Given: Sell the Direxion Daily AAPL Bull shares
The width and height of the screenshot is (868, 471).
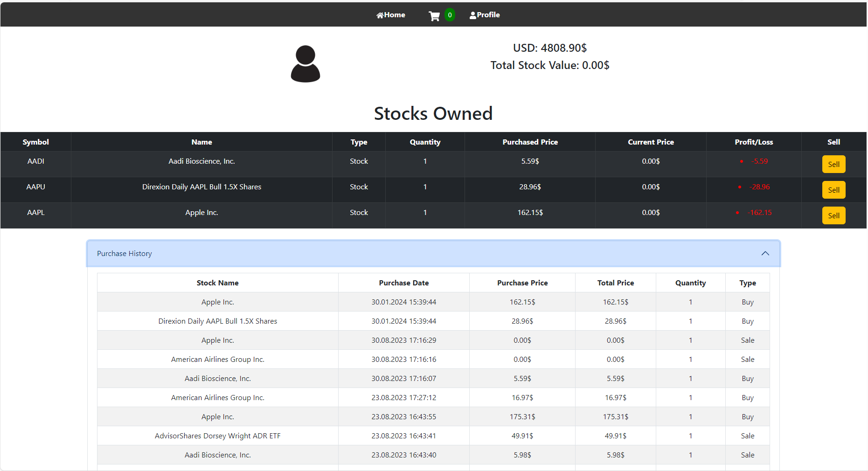Looking at the screenshot, I should click(x=833, y=190).
